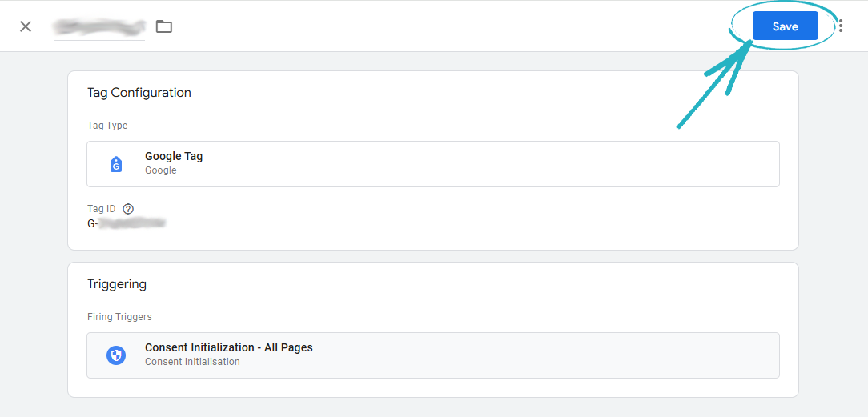Screen dimensions: 868x417
Task: Click the Triggering section heading
Action: coord(117,284)
